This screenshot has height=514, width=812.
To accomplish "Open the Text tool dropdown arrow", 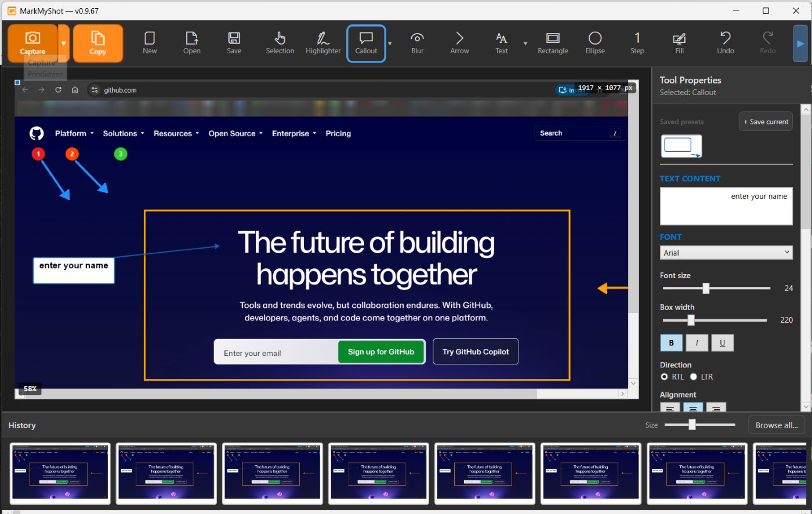I will 525,43.
